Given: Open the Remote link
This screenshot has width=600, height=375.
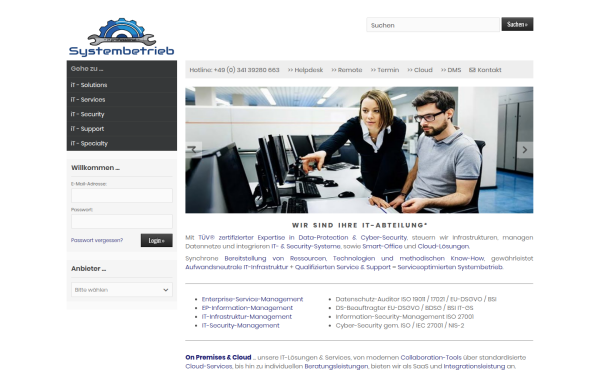Looking at the screenshot, I should [x=347, y=70].
